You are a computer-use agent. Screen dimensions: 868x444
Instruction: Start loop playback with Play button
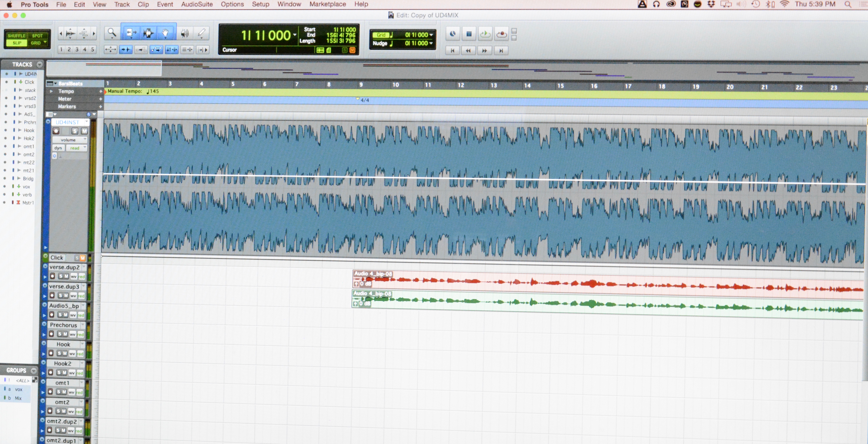[485, 34]
